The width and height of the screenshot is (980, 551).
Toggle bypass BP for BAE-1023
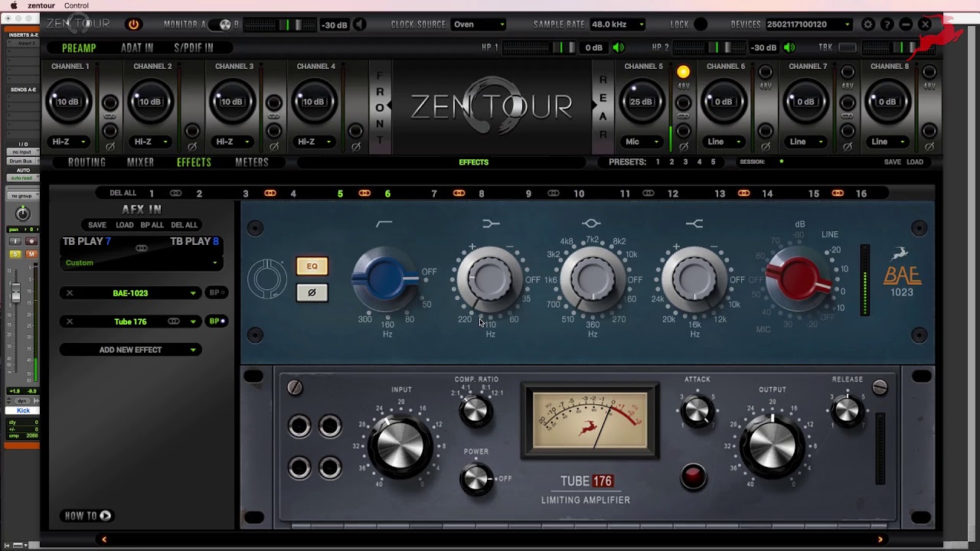pyautogui.click(x=216, y=293)
